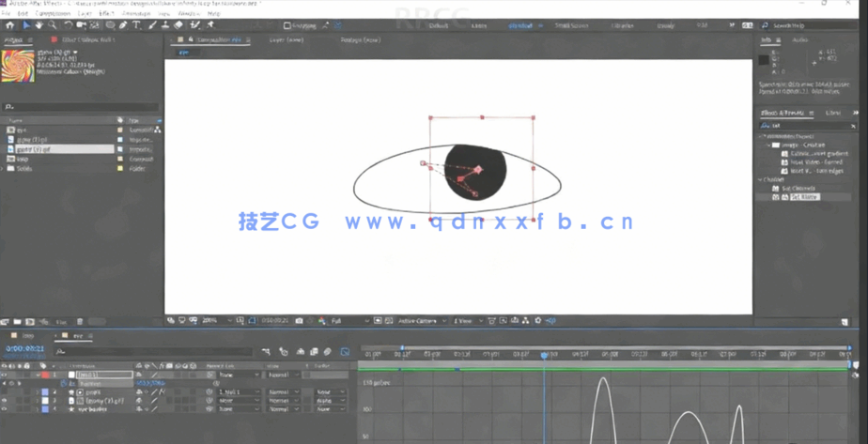Open the viewer magnification dropdown
Image resolution: width=868 pixels, height=444 pixels.
tap(218, 321)
